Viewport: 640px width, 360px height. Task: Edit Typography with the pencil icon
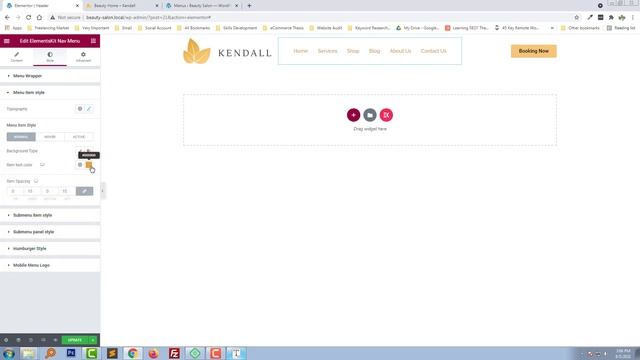pos(89,109)
